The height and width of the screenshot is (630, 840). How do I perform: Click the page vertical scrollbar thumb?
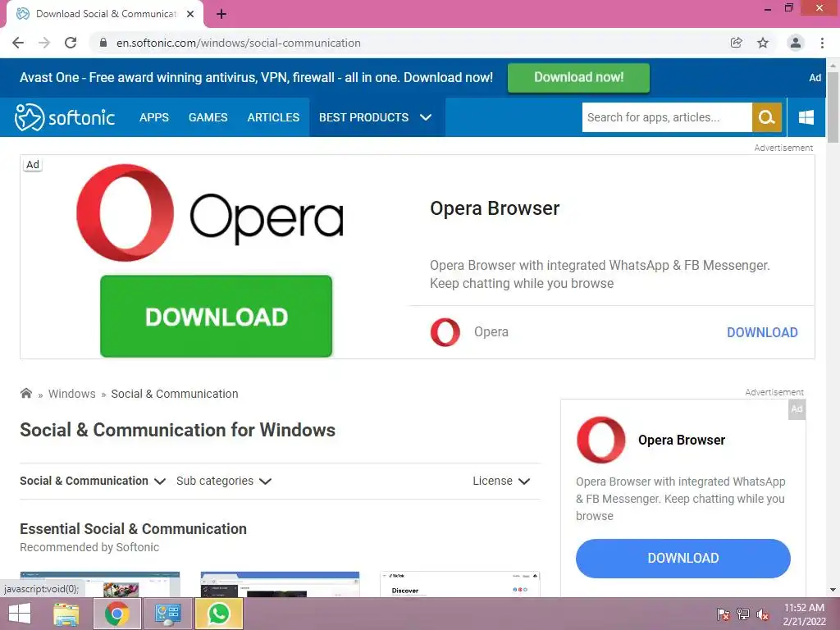(833, 107)
